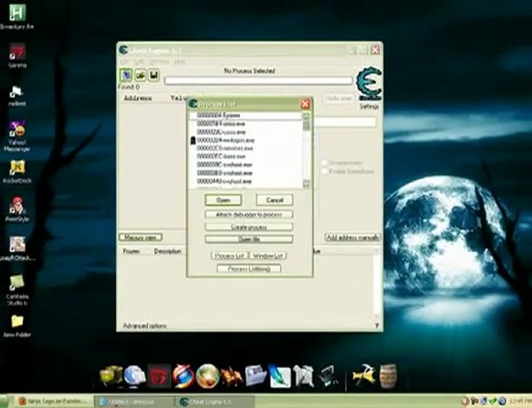Viewport: 532px width, 408px height.
Task: Click Advanced options at window bottom
Action: click(x=144, y=326)
